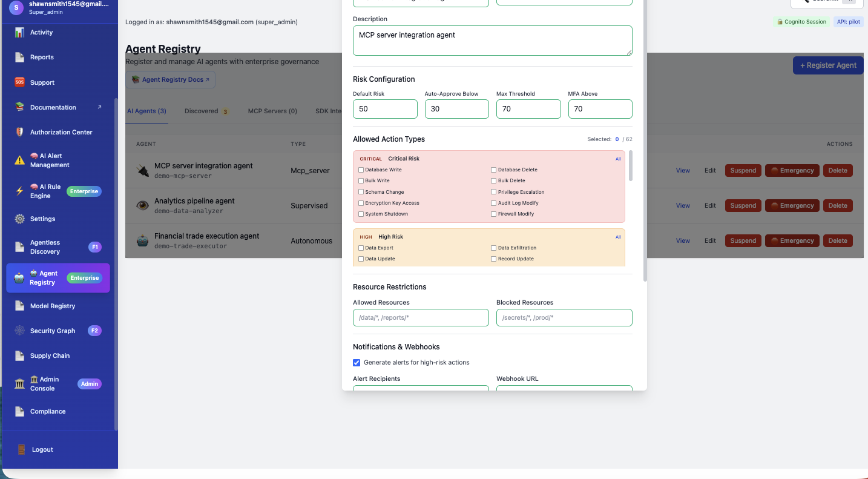Click the Security Graph atom icon
This screenshot has width=868, height=479.
click(x=19, y=331)
